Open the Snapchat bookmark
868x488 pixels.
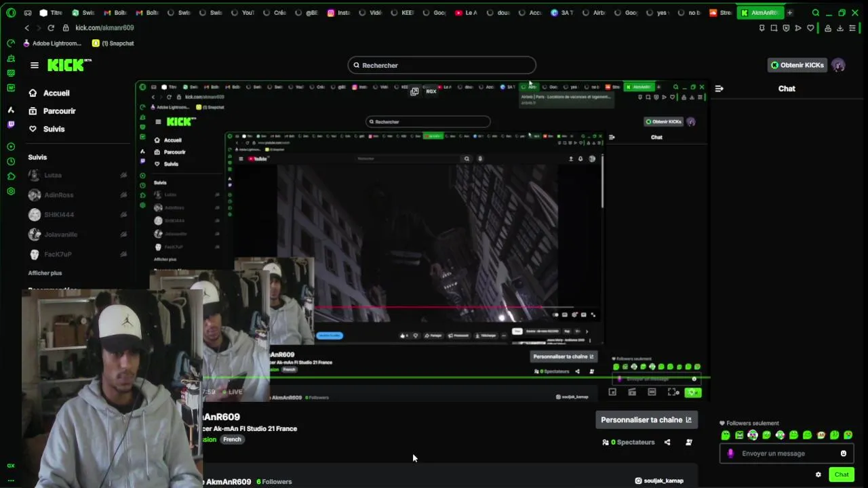pos(113,43)
